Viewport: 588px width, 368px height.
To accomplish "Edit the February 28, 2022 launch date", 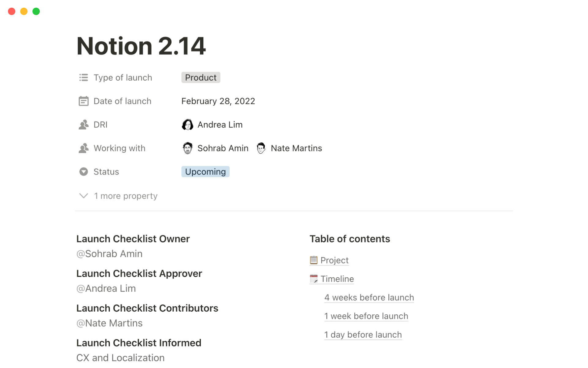I will (x=218, y=101).
